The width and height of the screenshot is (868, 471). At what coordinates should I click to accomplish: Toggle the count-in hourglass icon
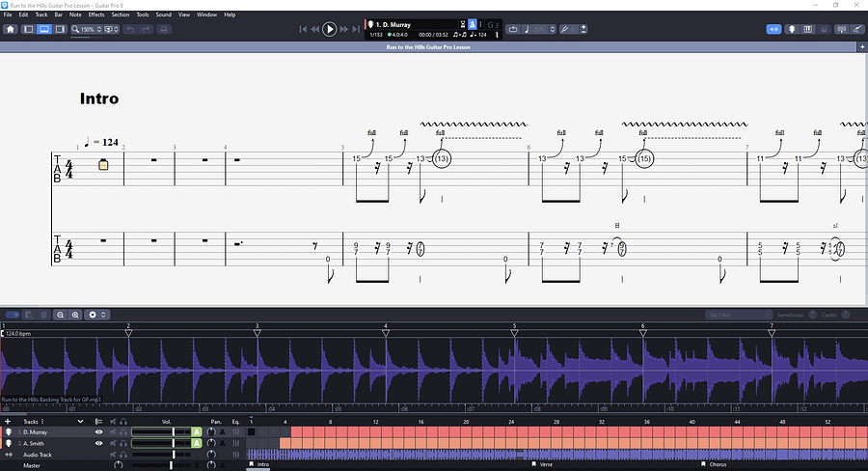[463, 24]
